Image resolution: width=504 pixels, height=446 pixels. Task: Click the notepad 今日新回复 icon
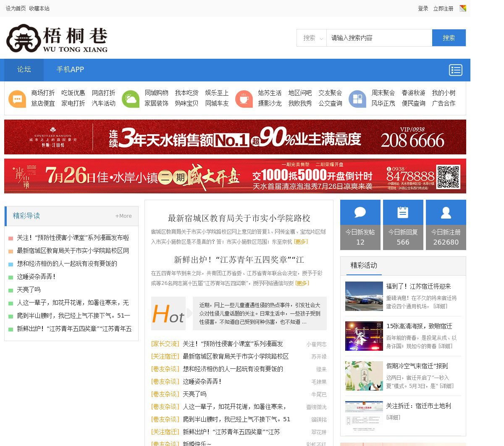[403, 213]
